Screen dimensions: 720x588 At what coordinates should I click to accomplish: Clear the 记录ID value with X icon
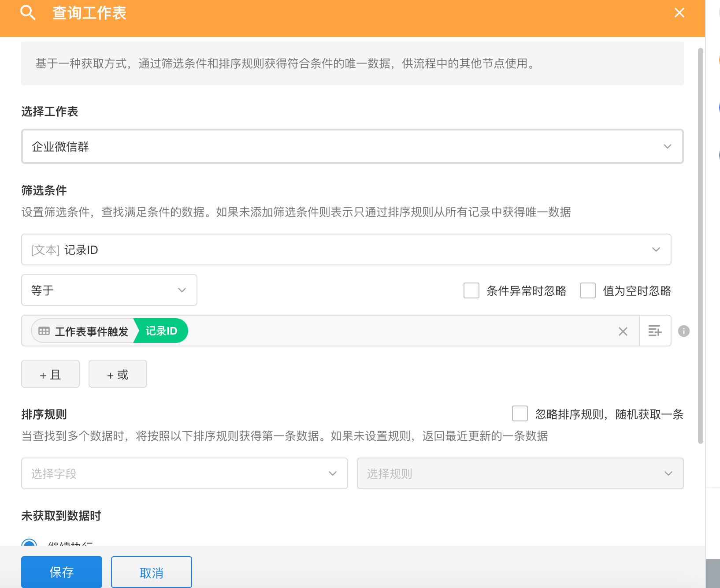click(x=623, y=331)
